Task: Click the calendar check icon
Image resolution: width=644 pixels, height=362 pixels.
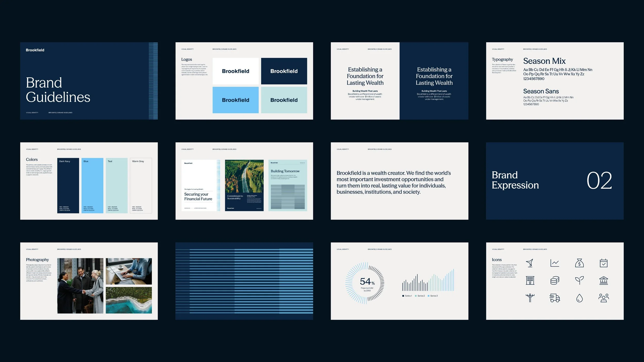Action: pyautogui.click(x=604, y=263)
